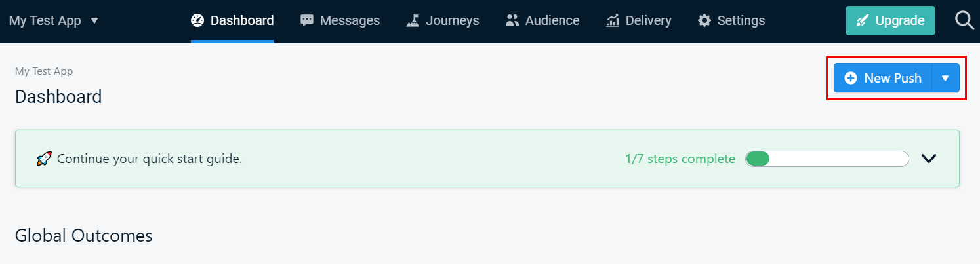Image resolution: width=980 pixels, height=264 pixels.
Task: Expand the quick start guide chevron
Action: 929,159
